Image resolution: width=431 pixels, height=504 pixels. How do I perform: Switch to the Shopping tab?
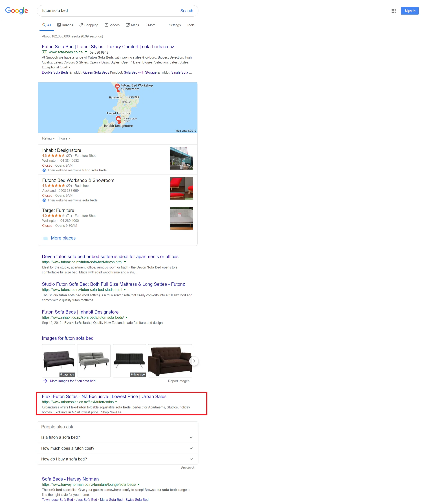coord(89,25)
